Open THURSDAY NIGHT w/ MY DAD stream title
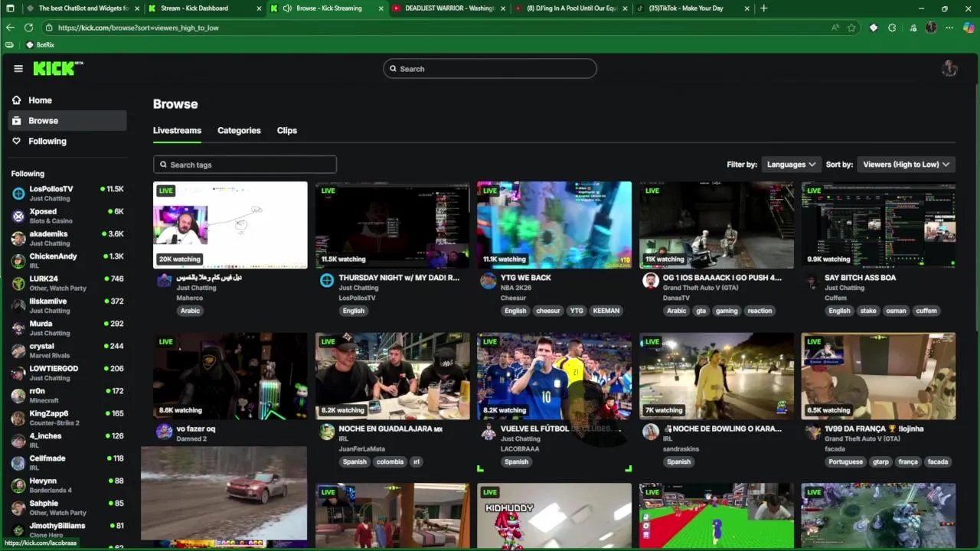This screenshot has height=551, width=980. (399, 278)
